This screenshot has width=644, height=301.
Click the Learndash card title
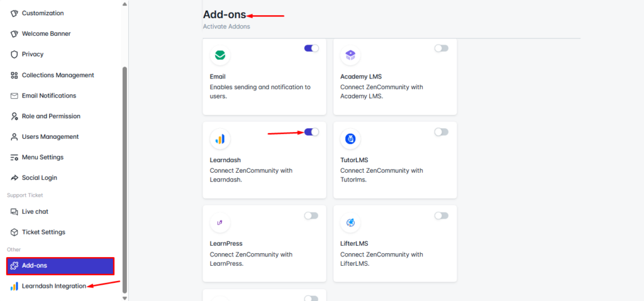coord(225,160)
